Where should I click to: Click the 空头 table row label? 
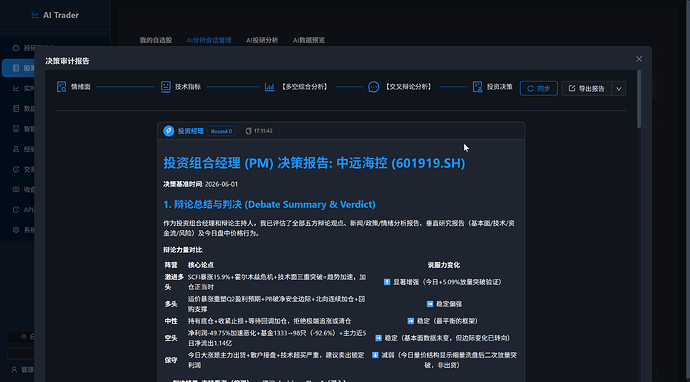[171, 338]
